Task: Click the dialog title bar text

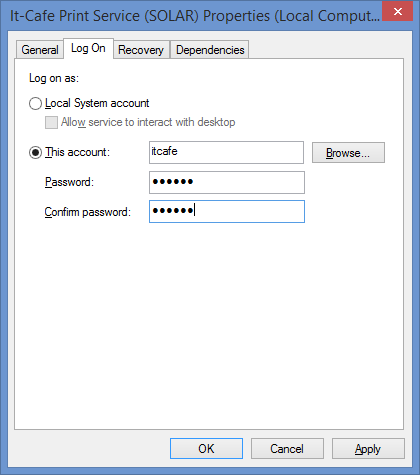Action: point(195,16)
